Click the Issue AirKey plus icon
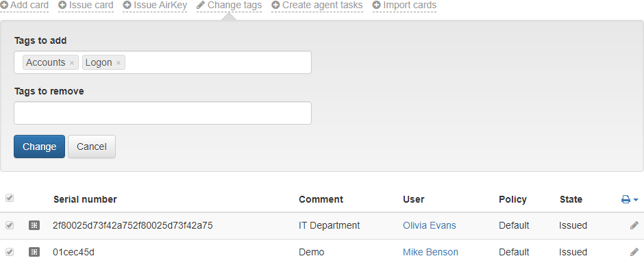The width and height of the screenshot is (644, 267). coord(127,5)
